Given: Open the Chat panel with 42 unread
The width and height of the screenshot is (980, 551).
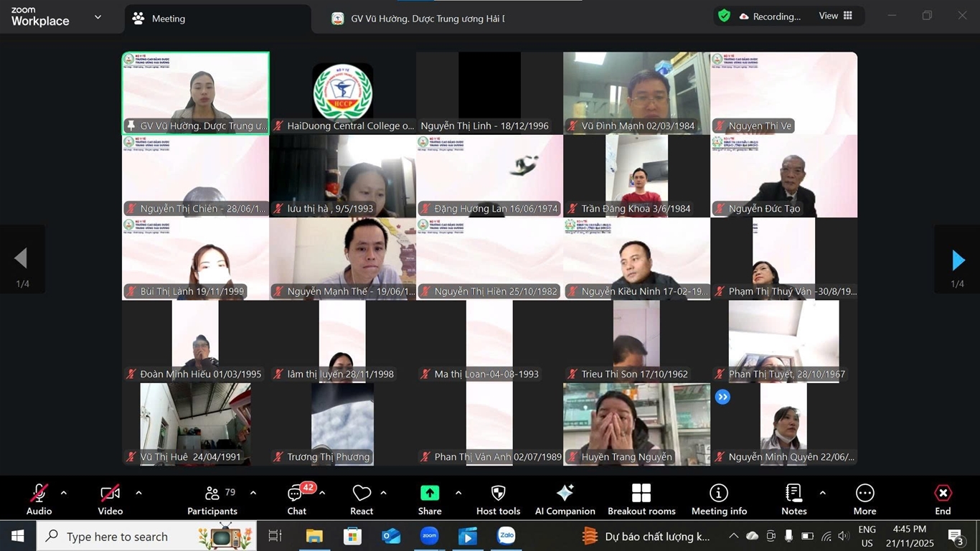Looking at the screenshot, I should click(296, 499).
